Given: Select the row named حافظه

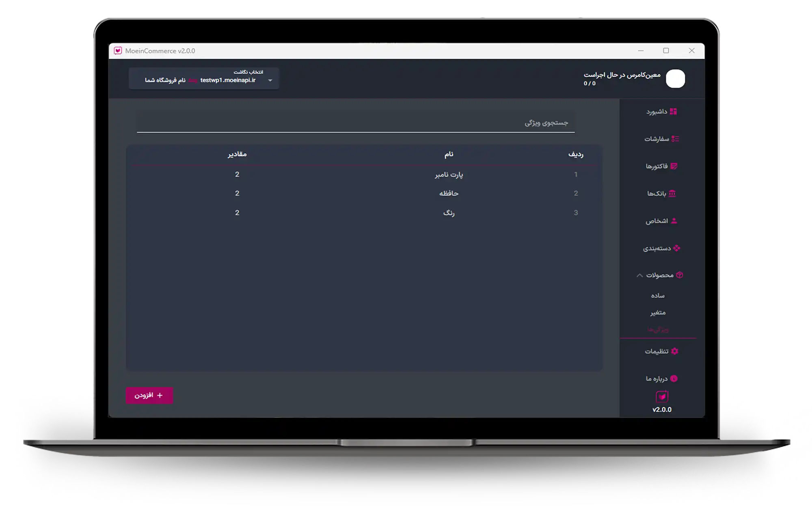Looking at the screenshot, I should [x=449, y=194].
